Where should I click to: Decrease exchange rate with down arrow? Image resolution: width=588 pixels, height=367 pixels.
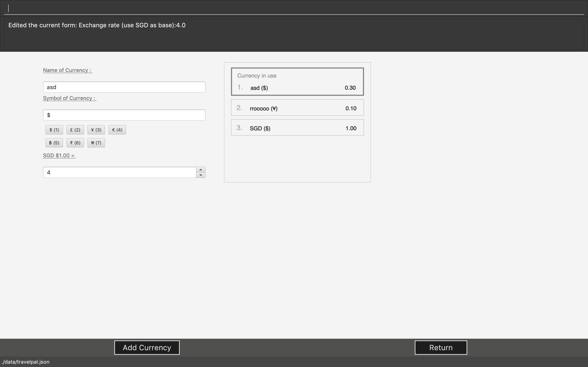[x=200, y=175]
